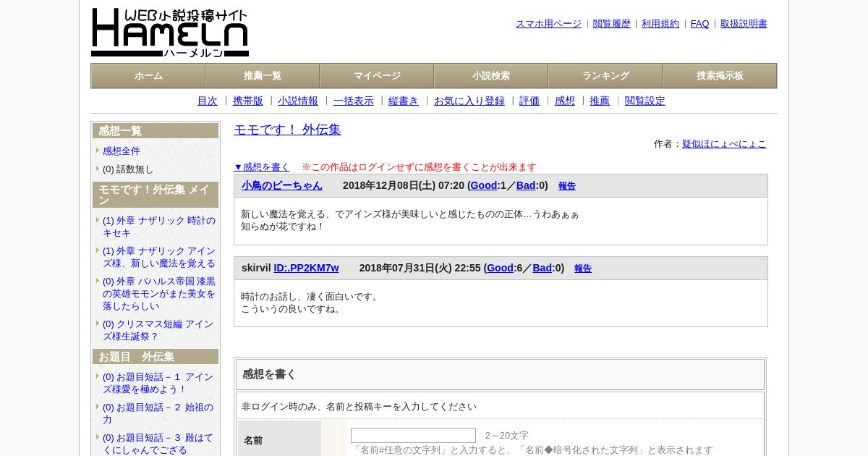Open the 推薦一覧 navigation tab
This screenshot has width=868, height=456.
coord(263,76)
